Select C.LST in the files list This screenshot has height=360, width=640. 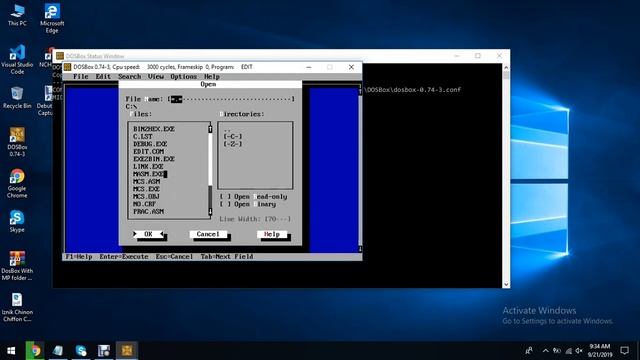click(142, 136)
